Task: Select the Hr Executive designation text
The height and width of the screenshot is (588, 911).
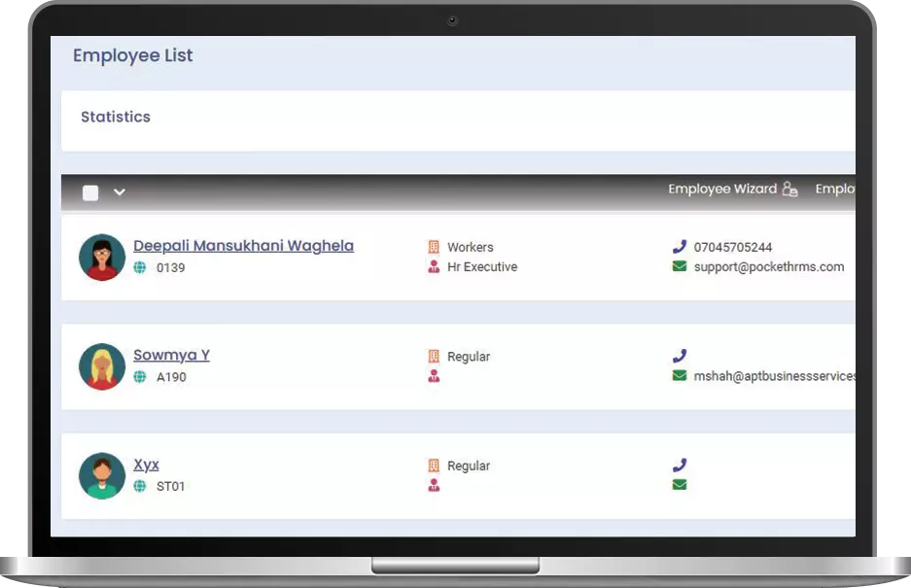Action: (x=482, y=266)
